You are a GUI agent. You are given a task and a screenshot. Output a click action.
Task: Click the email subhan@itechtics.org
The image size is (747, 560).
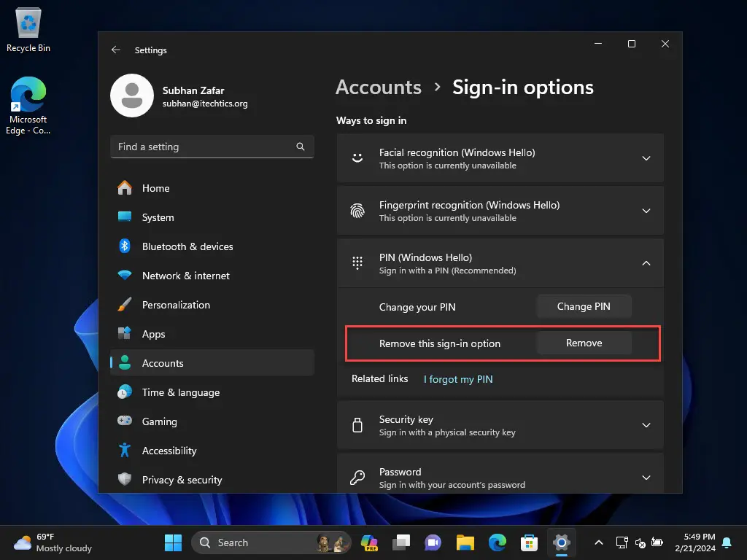point(205,104)
